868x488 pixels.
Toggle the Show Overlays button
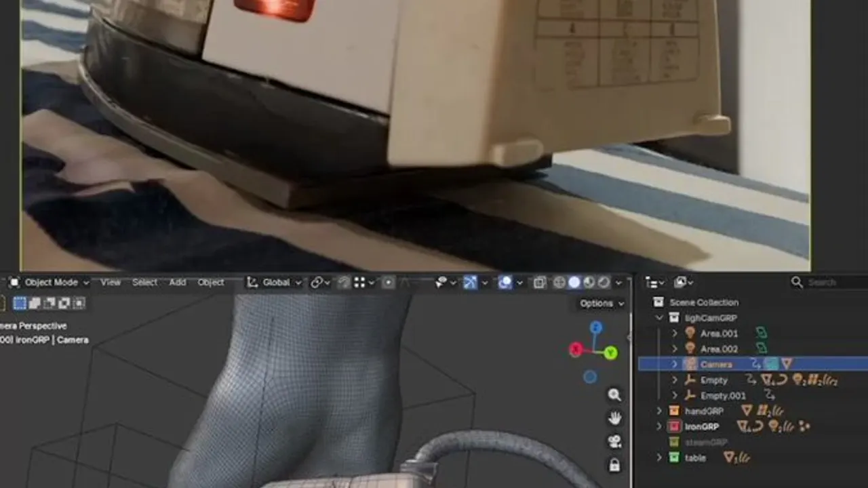coord(505,283)
